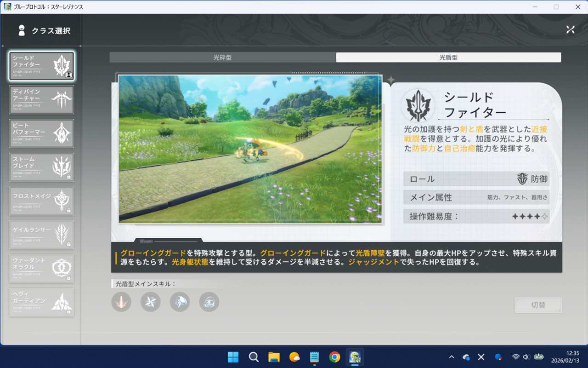
Task: Switch to the 光砕型 tab
Action: tap(222, 57)
